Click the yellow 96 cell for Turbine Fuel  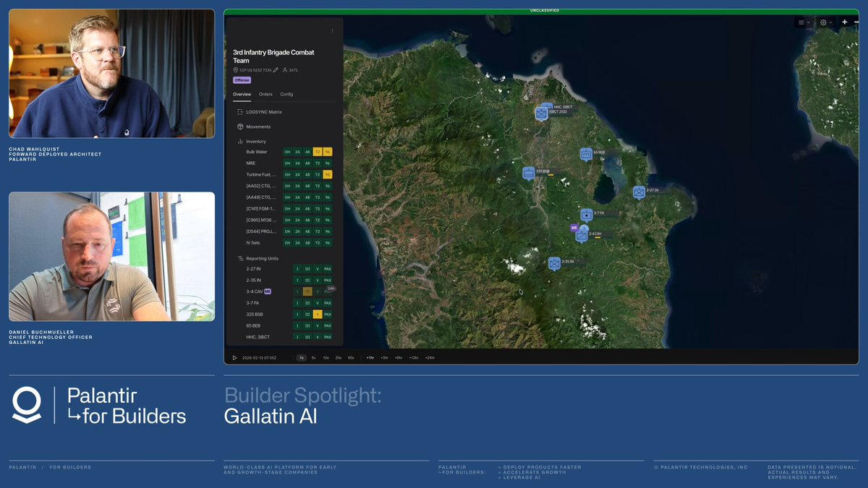[x=328, y=174]
